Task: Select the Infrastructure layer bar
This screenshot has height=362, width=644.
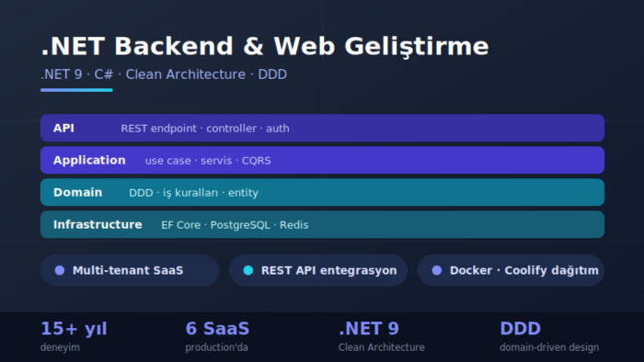Action: (322, 225)
